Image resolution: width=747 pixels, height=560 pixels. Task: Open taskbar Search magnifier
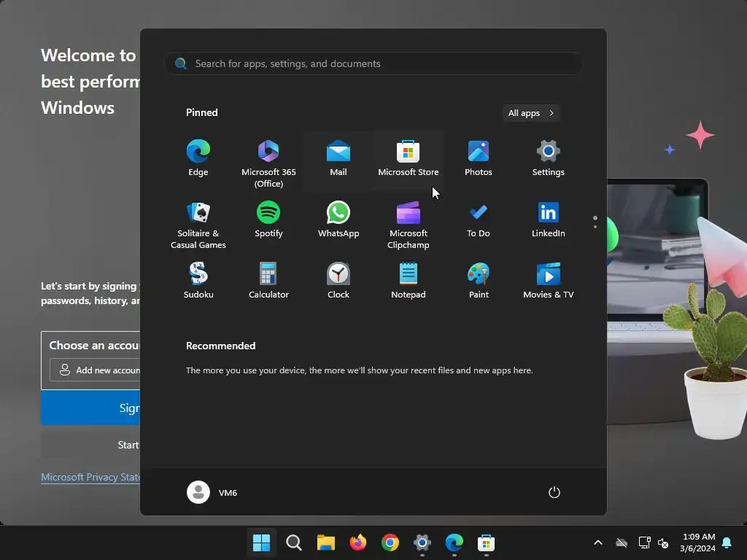pyautogui.click(x=293, y=542)
